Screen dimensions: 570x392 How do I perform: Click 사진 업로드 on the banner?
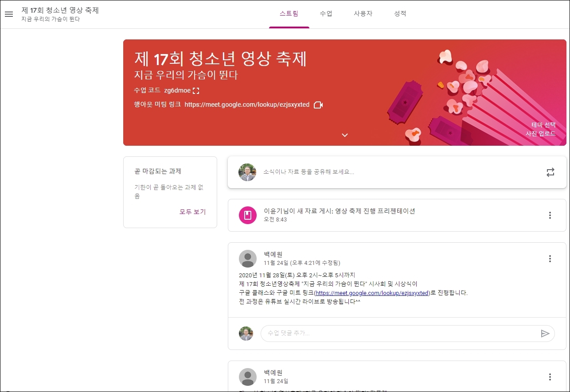pyautogui.click(x=541, y=133)
